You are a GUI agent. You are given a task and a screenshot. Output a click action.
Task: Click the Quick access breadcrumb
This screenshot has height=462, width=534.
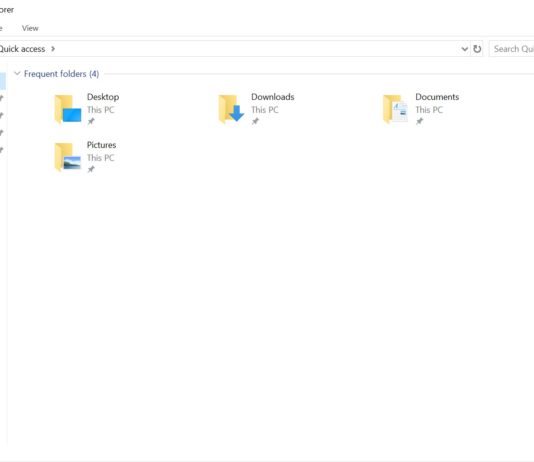(22, 49)
